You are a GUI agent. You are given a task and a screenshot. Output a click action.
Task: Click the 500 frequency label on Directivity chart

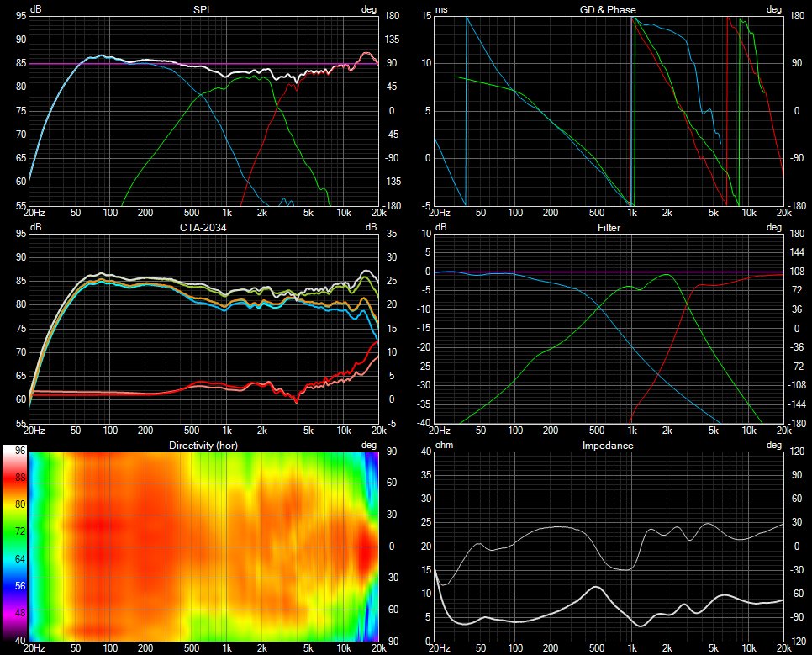point(192,647)
